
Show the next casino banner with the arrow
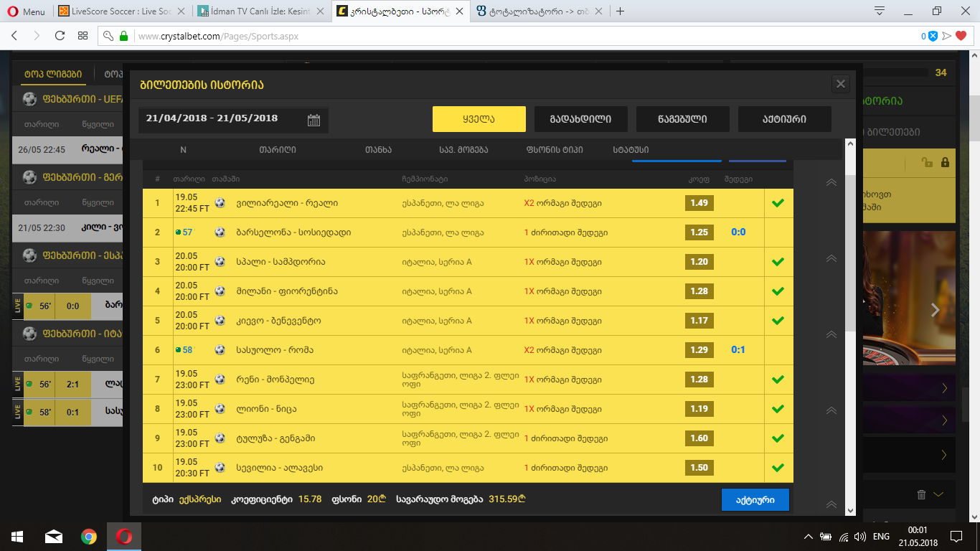tap(935, 310)
